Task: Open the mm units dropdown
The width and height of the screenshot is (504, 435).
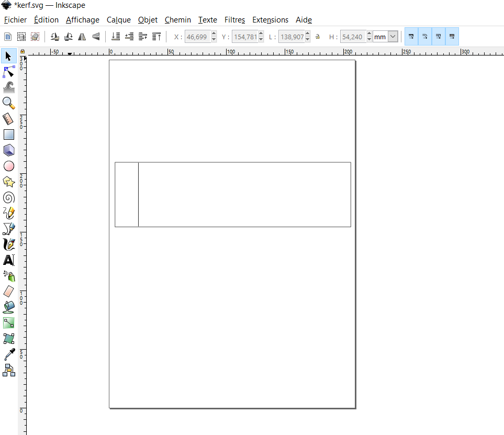Action: (x=393, y=37)
